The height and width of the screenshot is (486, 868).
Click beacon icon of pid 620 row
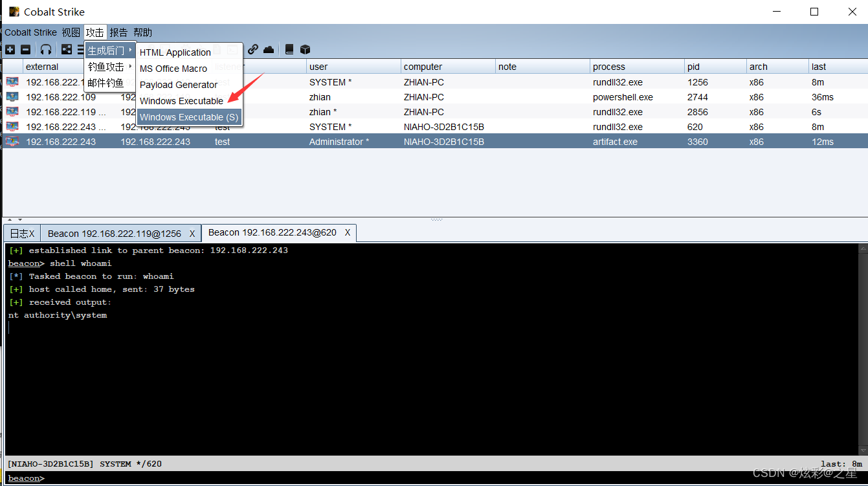click(x=12, y=127)
